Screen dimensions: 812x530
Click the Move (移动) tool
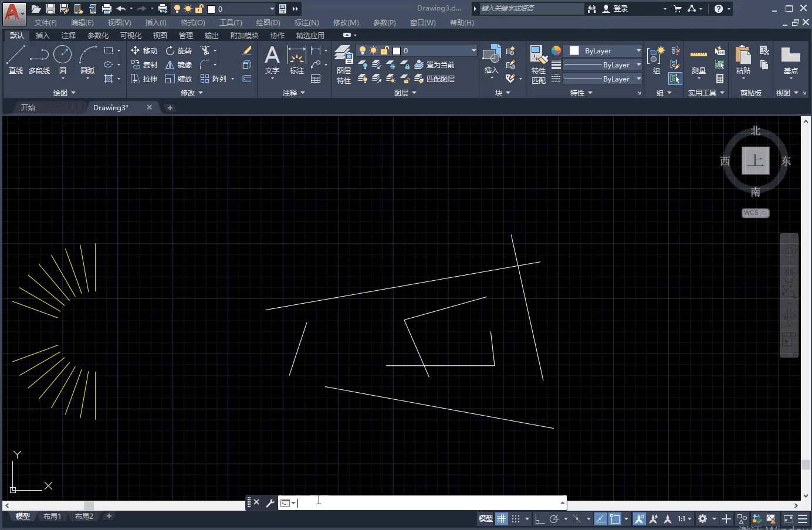coord(144,50)
